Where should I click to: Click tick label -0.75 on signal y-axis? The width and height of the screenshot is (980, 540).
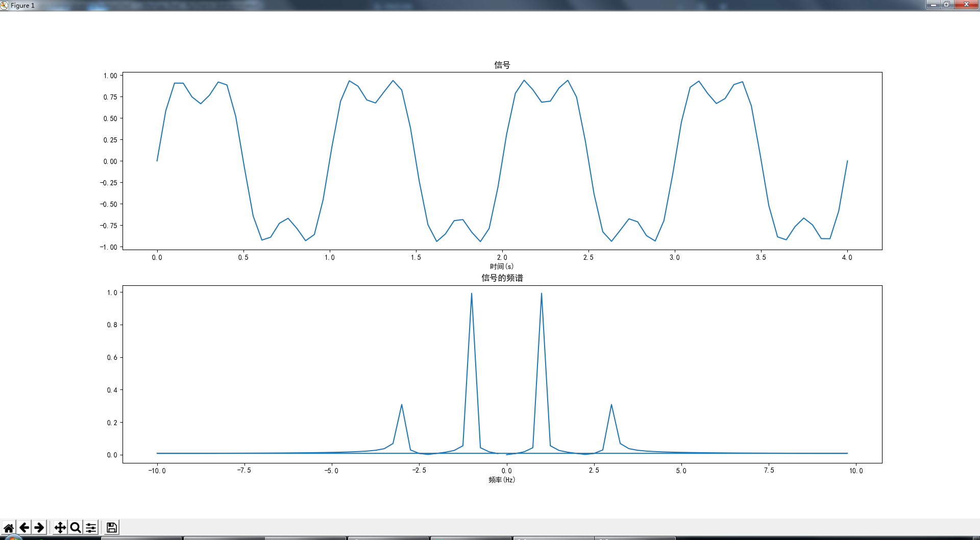click(109, 226)
